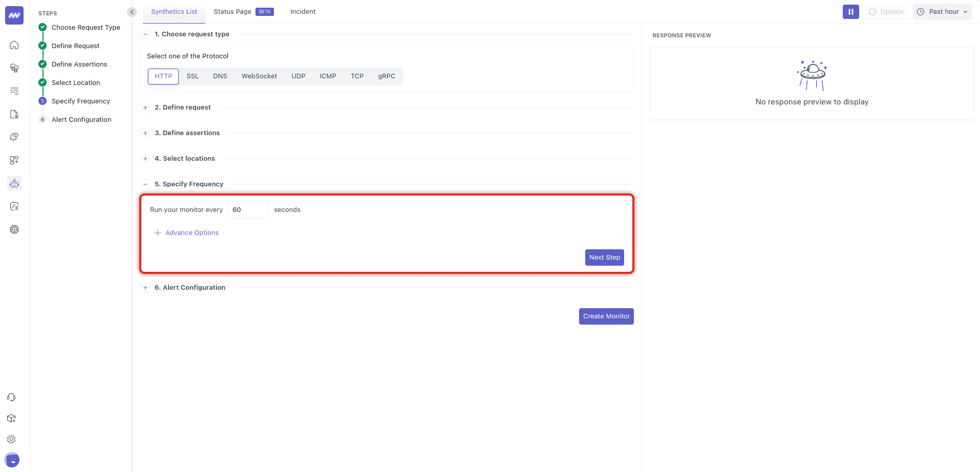Image resolution: width=980 pixels, height=472 pixels.
Task: Select the gRPC protocol option
Action: 387,76
